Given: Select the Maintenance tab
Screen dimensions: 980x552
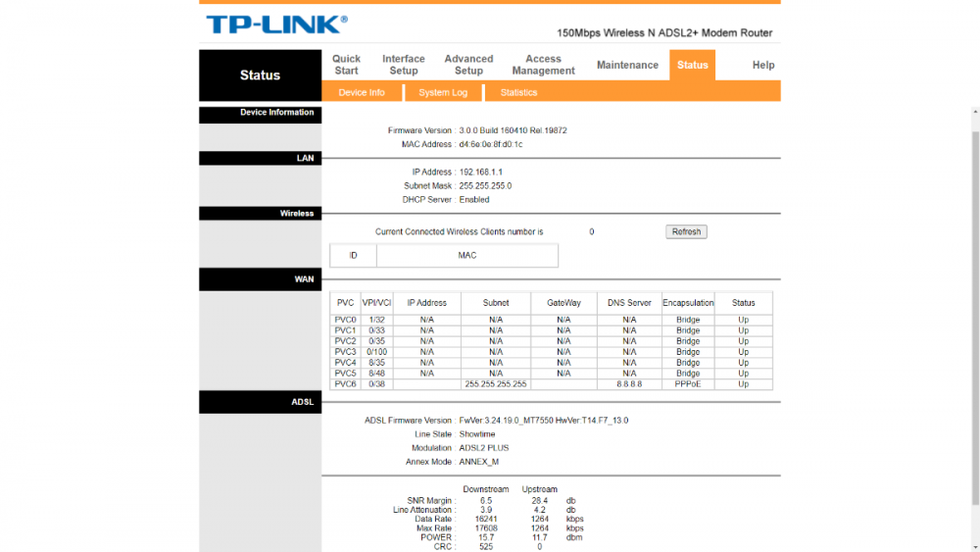Looking at the screenshot, I should pyautogui.click(x=627, y=65).
